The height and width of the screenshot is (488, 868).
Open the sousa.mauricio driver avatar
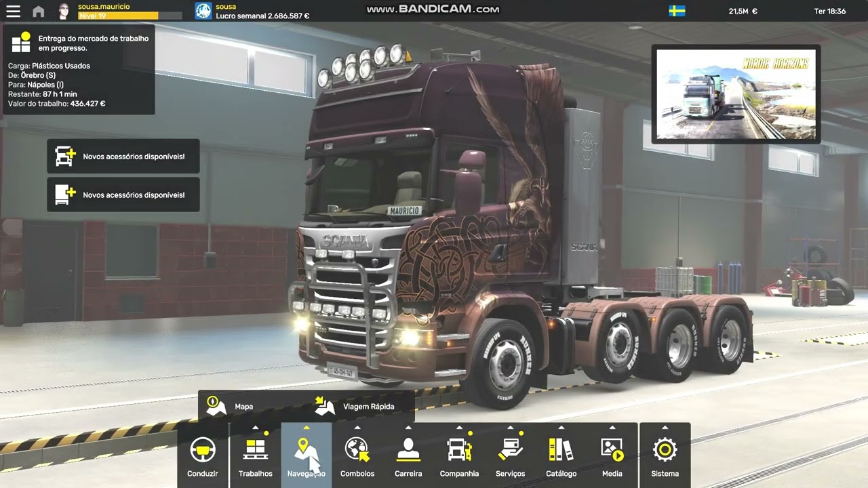coord(64,11)
